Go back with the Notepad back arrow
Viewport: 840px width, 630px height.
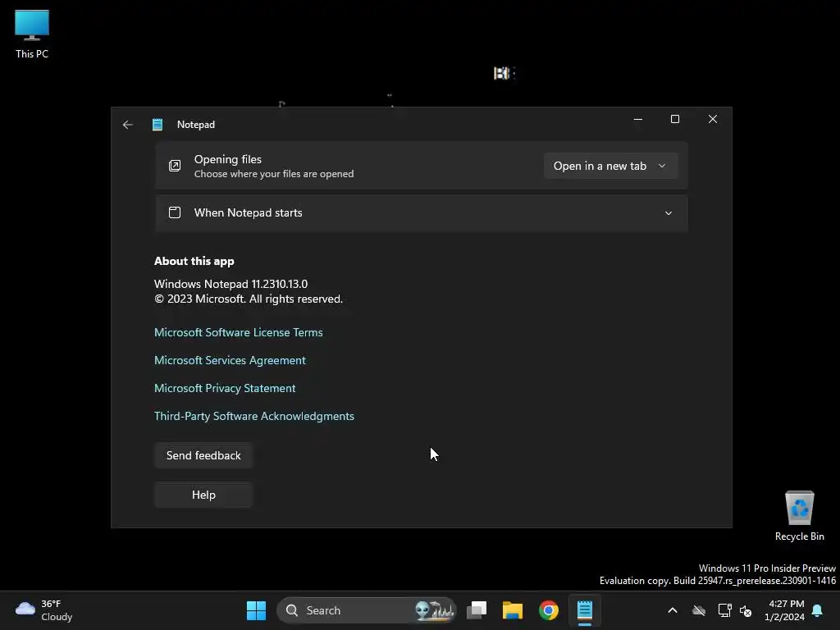click(127, 125)
